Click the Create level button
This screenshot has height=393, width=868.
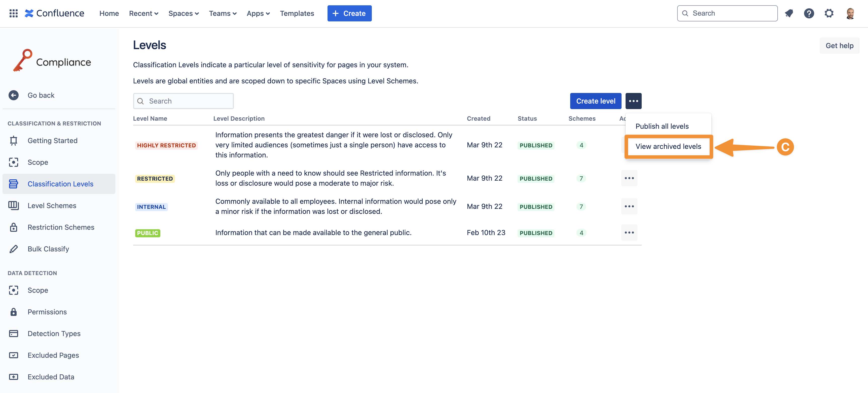pyautogui.click(x=595, y=101)
